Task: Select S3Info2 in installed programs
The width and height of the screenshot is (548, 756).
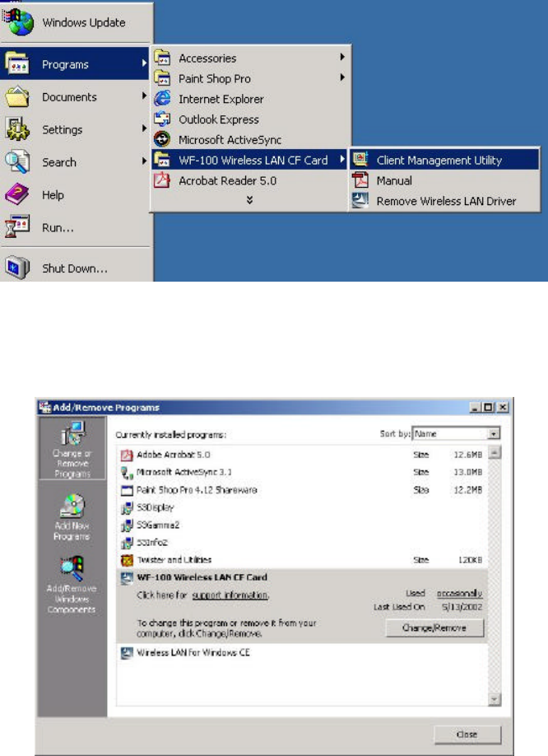Action: [x=302, y=543]
